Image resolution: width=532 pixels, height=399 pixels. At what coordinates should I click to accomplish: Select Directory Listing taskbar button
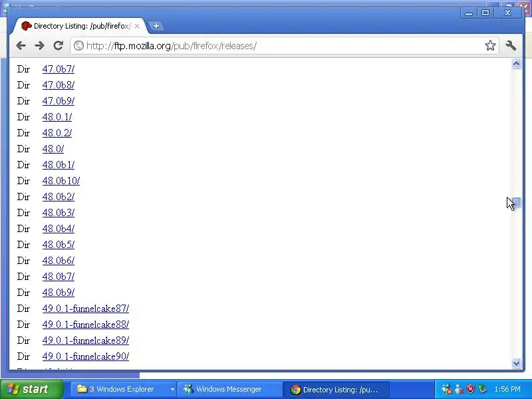[336, 389]
